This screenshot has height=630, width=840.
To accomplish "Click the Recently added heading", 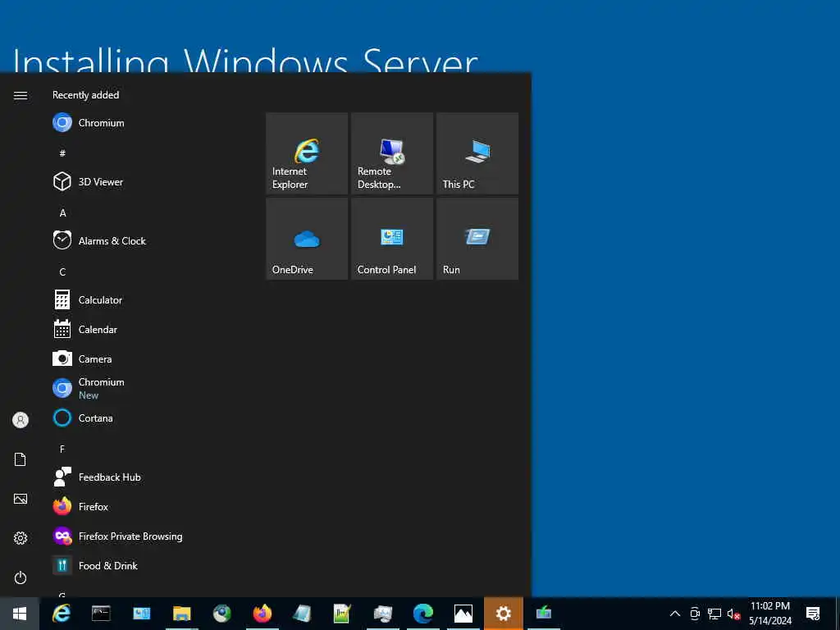I will click(85, 95).
